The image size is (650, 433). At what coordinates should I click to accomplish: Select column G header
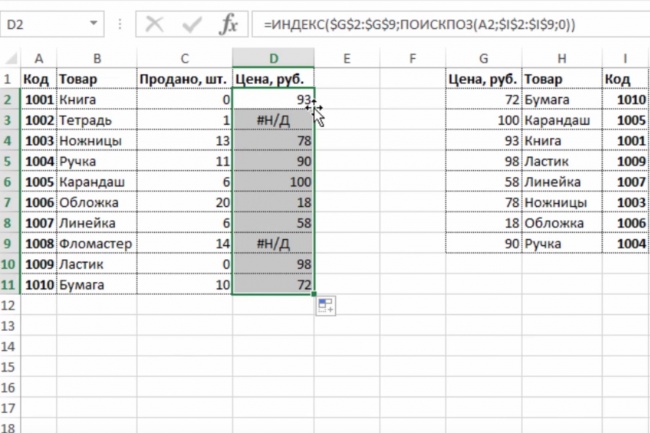[484, 58]
